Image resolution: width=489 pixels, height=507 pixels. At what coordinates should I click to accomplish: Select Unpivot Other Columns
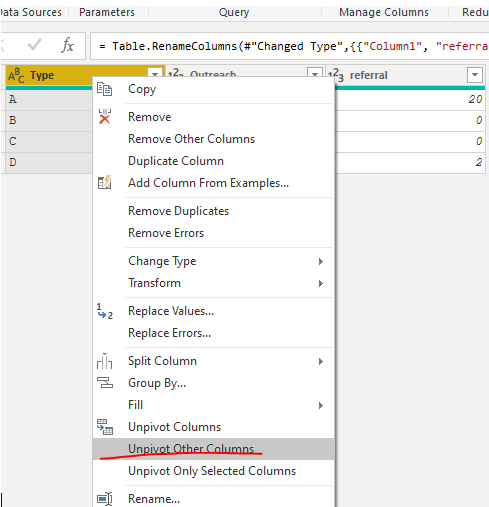coord(213,449)
